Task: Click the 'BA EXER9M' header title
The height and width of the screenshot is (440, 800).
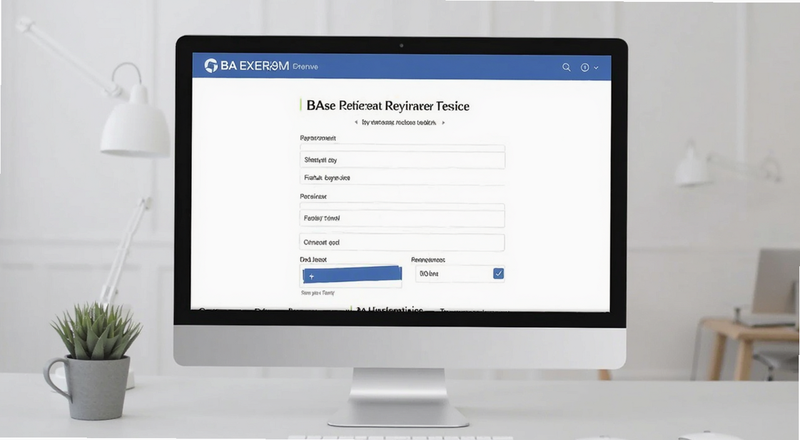Action: click(255, 66)
